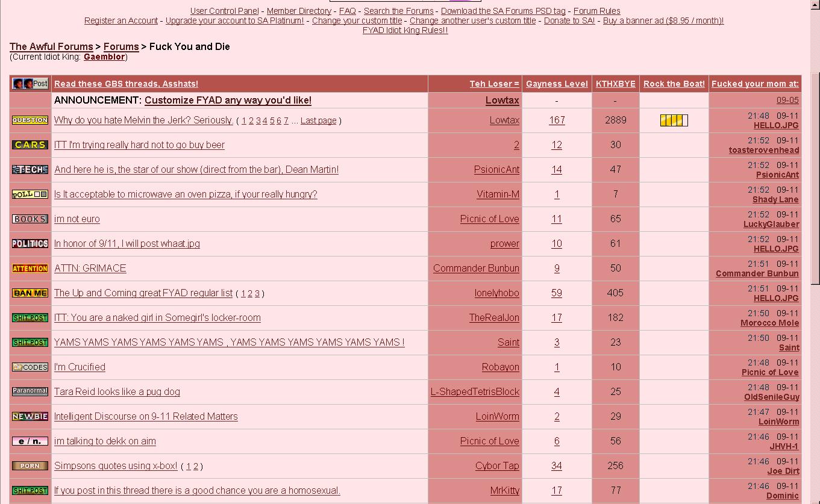Open the ATTN: GRIMACE thread
The height and width of the screenshot is (504, 820).
pos(90,269)
